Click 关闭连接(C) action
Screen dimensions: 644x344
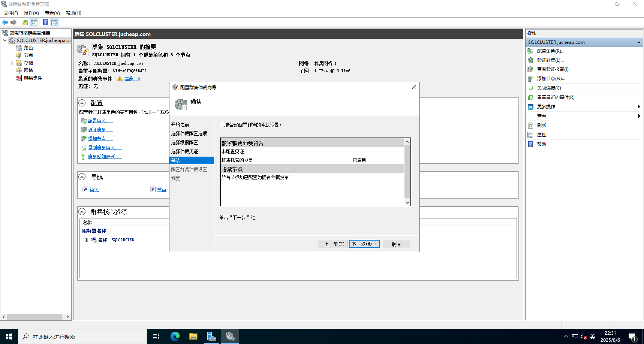coord(549,88)
